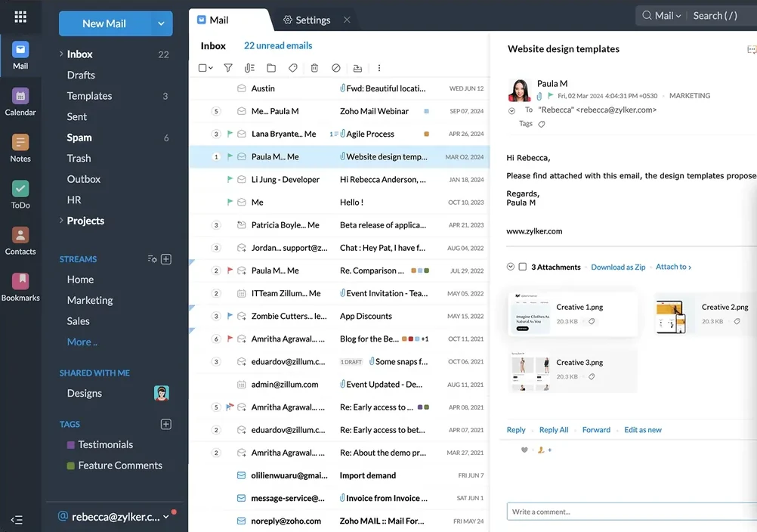
Task: Click the sort/views icon in mail toolbar
Action: pos(249,68)
